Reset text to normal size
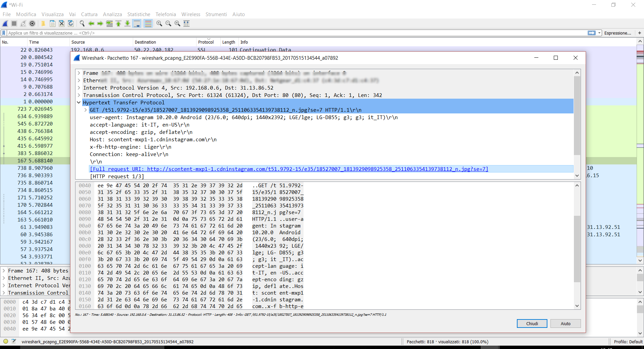 pyautogui.click(x=177, y=23)
